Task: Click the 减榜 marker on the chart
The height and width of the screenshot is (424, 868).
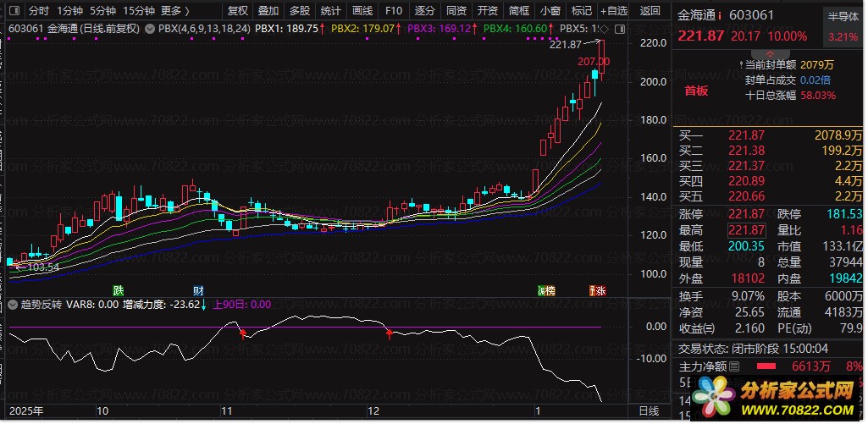Action: pyautogui.click(x=546, y=290)
